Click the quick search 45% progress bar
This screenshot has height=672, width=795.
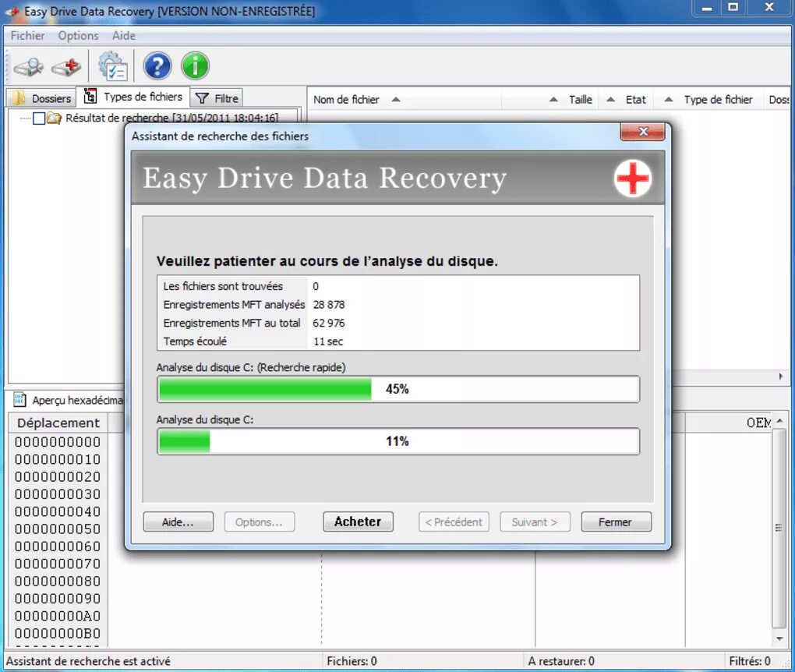coord(398,389)
